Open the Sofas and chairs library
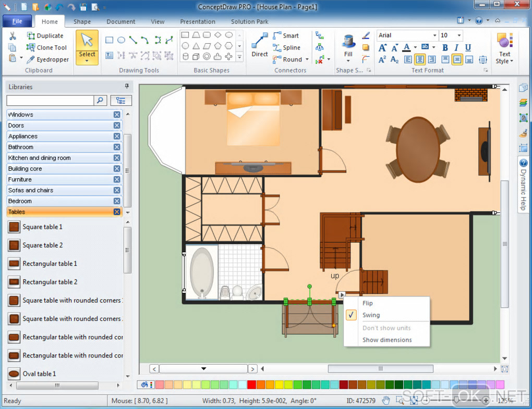Viewport: 532px width, 409px height. click(x=65, y=190)
